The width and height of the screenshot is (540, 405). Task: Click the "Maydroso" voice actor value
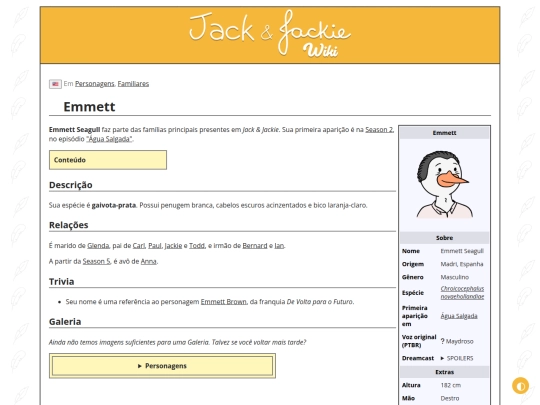pos(459,341)
